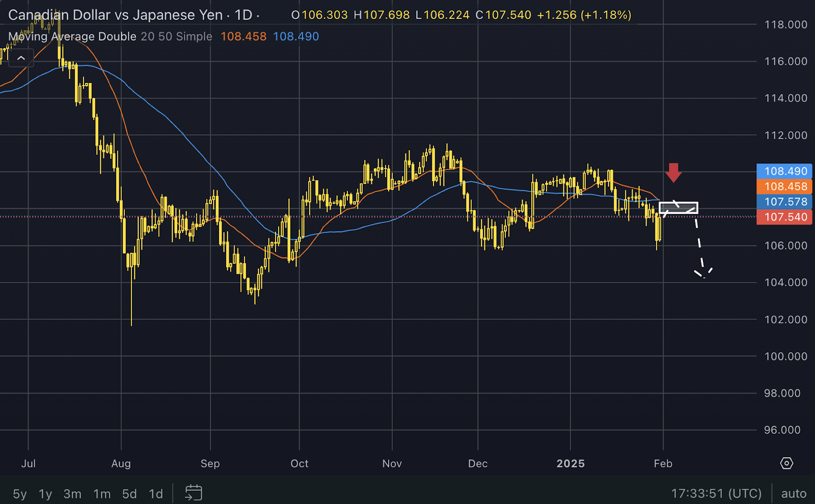The width and height of the screenshot is (815, 504).
Task: Open chart settings gear icon
Action: click(786, 463)
